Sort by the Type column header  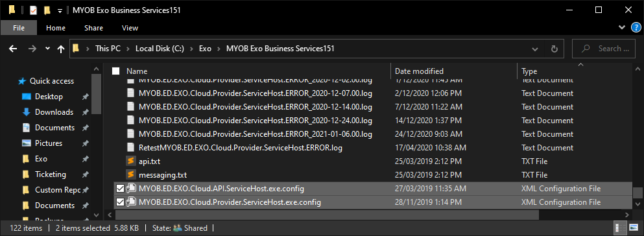pos(529,71)
